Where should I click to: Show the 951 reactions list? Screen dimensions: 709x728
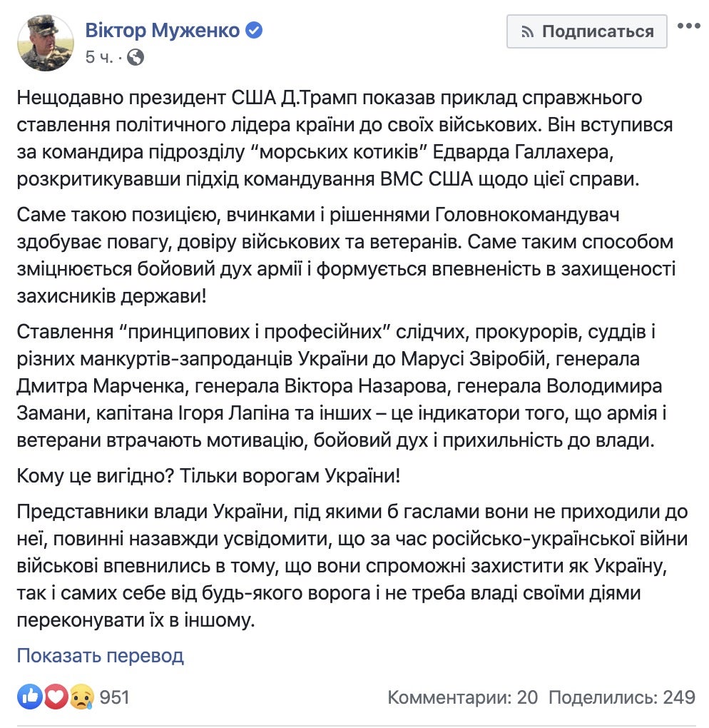click(x=115, y=697)
